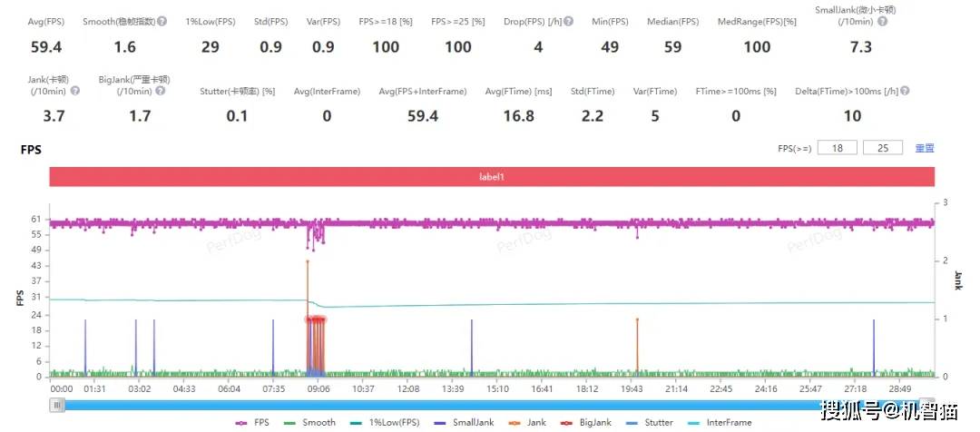The image size is (980, 432).
Task: Click the BigJank value 1.7
Action: 140,115
